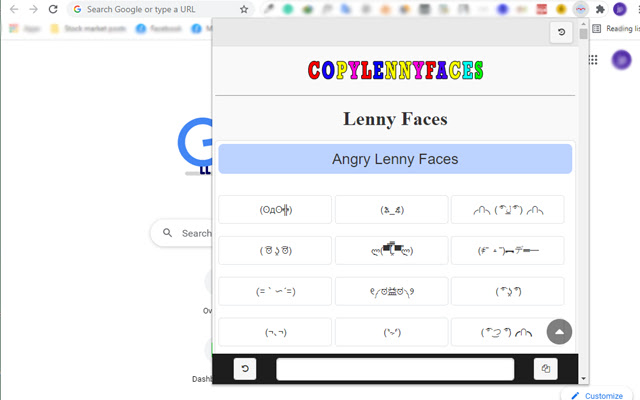
Task: Reload the page with the refresh icon
Action: click(x=53, y=9)
